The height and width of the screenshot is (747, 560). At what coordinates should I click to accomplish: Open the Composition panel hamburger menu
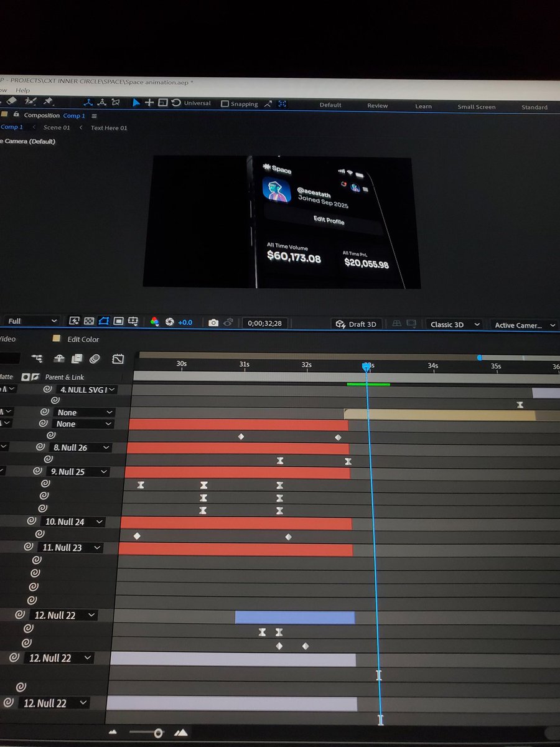click(95, 116)
